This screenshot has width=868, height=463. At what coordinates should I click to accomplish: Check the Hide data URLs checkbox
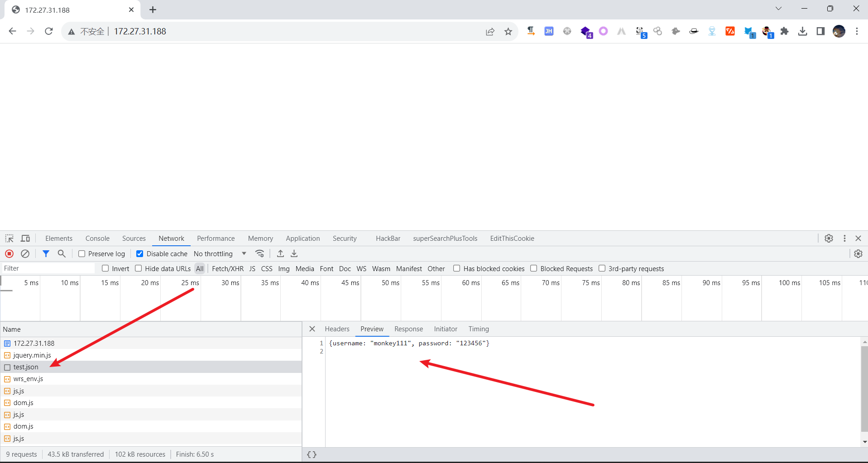[139, 268]
